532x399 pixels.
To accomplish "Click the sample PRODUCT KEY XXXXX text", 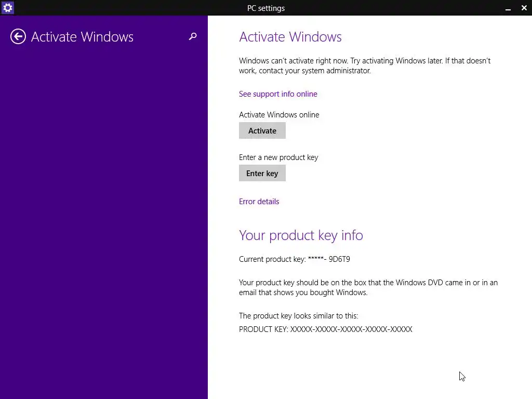I will point(325,329).
